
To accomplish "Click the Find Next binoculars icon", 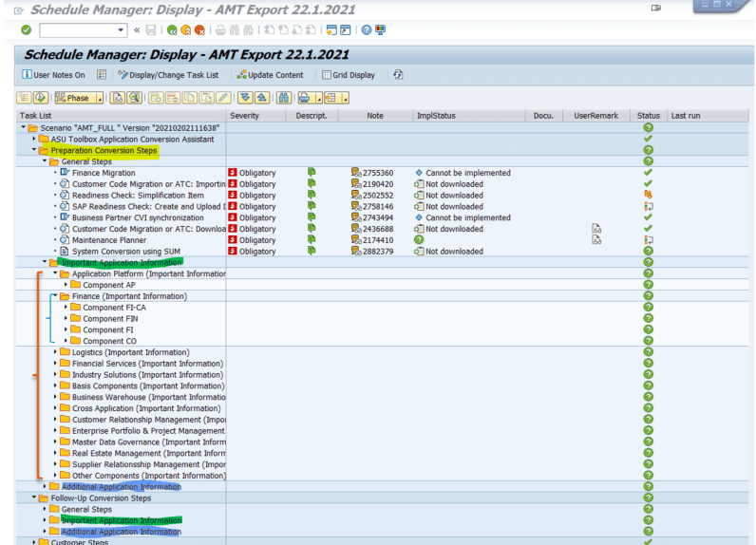I will click(248, 29).
